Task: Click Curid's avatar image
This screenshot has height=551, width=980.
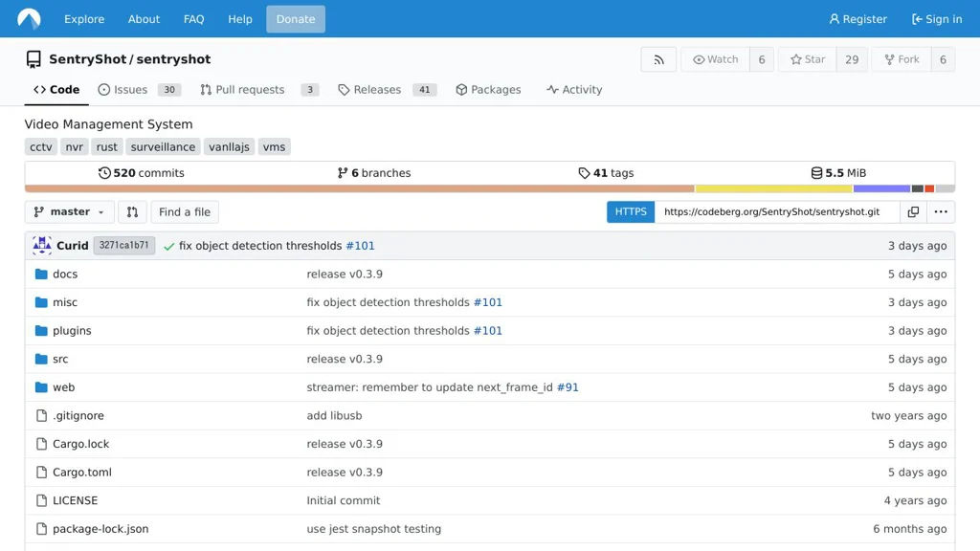Action: coord(42,246)
